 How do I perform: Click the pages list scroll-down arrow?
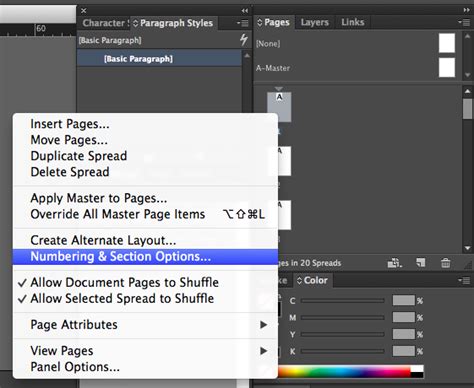tap(467, 248)
